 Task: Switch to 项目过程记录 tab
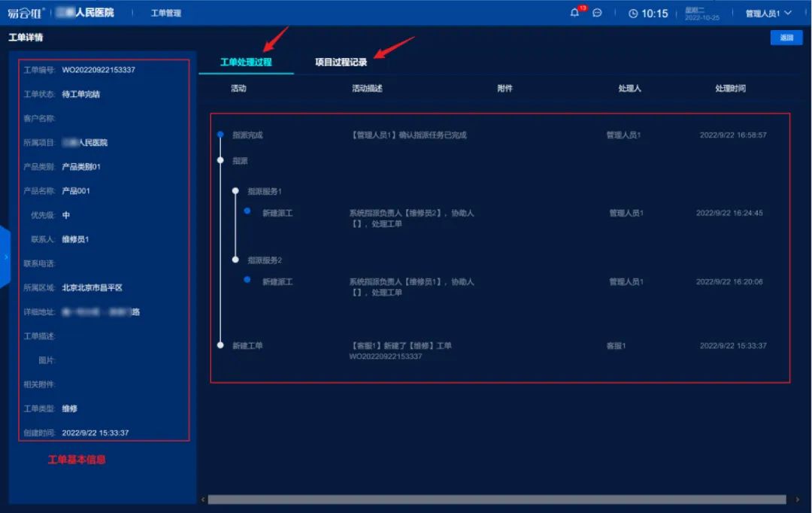341,62
